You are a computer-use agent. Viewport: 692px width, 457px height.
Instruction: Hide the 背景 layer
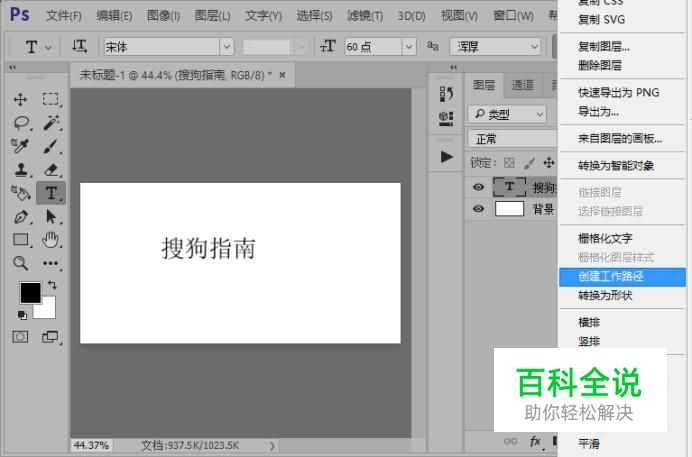pos(478,208)
